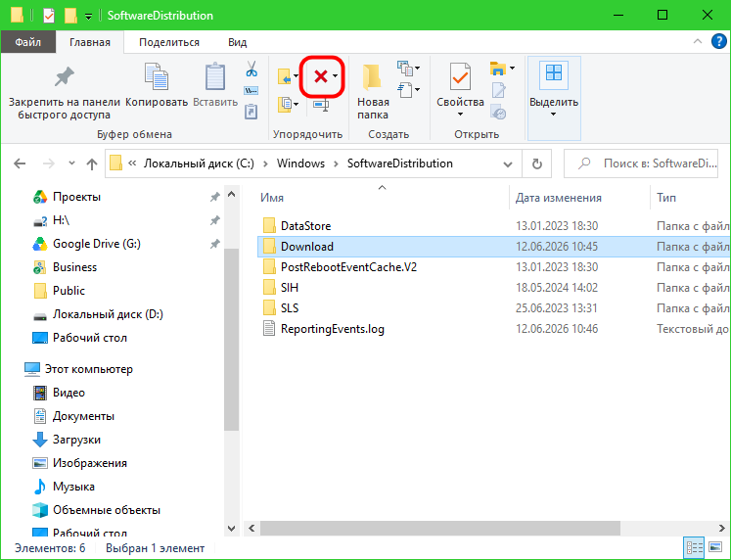This screenshot has width=731, height=560.
Task: Click the Вставить clipboard button
Action: point(215,86)
